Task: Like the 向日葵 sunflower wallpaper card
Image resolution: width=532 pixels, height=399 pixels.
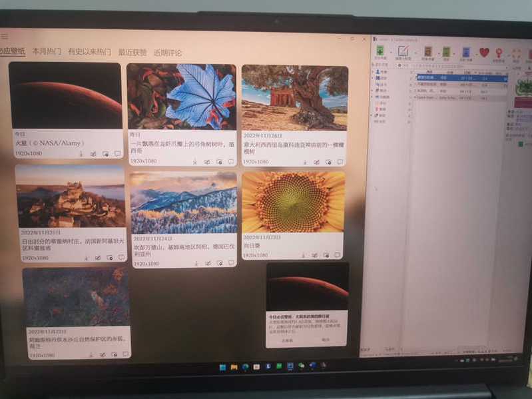Action: tap(314, 255)
